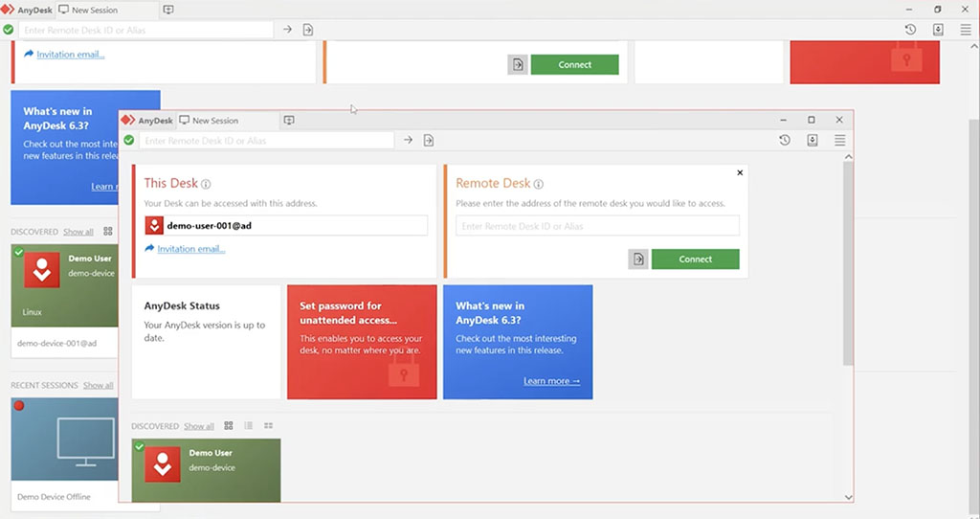Click the scroll up arrow in the back window

tap(973, 46)
